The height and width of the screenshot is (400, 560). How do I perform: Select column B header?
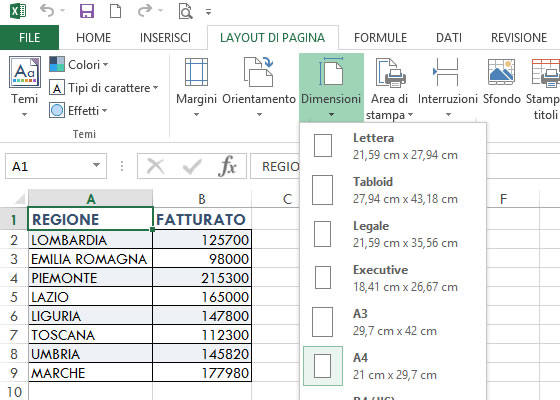pos(202,199)
